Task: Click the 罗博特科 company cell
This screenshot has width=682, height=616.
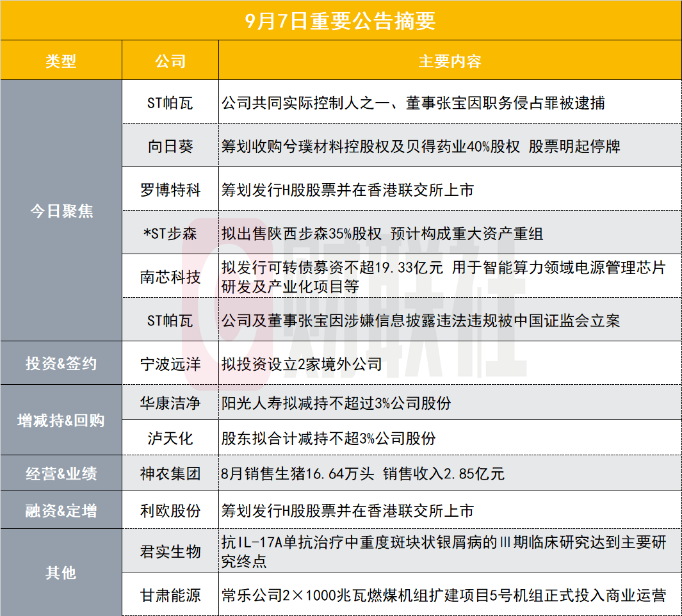Action: tap(170, 190)
